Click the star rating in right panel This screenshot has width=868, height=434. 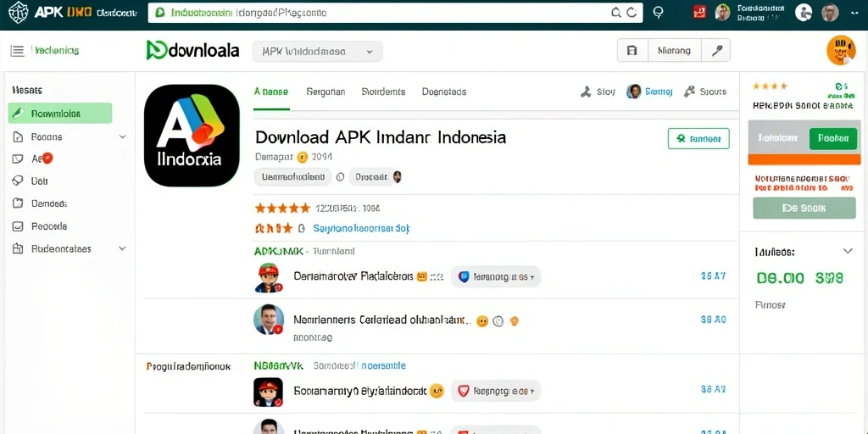(x=771, y=86)
